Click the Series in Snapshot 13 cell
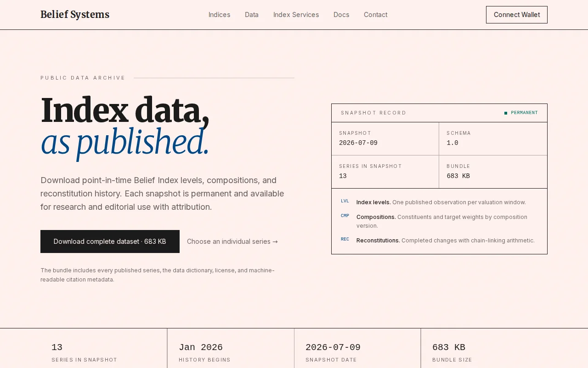Image resolution: width=588 pixels, height=368 pixels. point(385,172)
